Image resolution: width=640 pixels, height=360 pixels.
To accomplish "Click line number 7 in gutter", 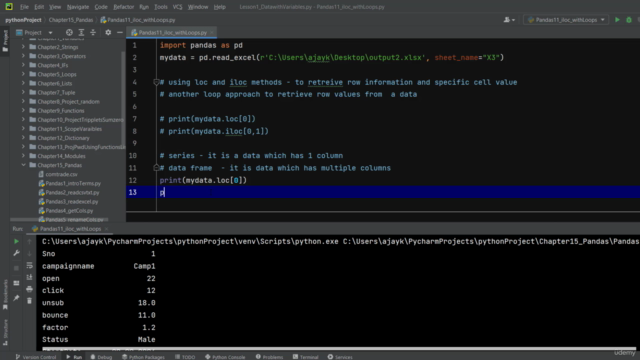I will [134, 119].
